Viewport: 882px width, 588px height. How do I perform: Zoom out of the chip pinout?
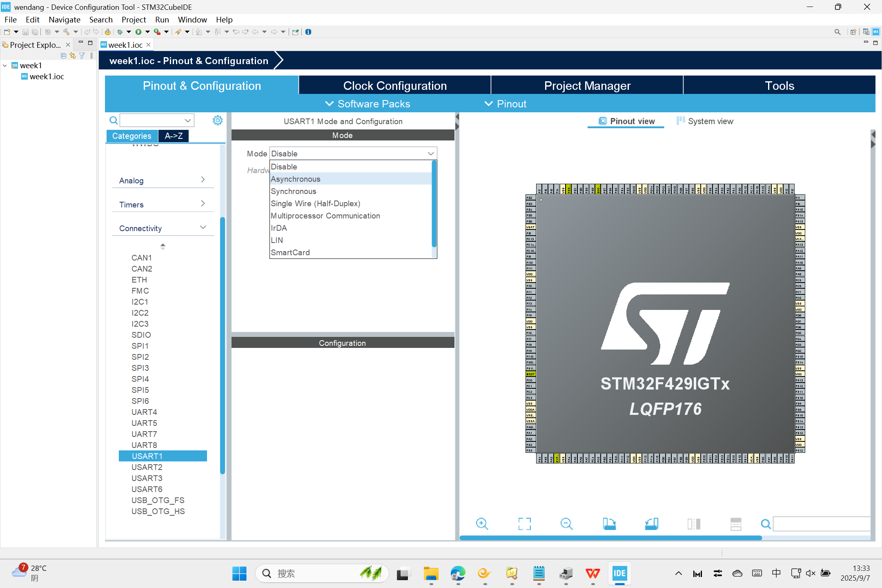click(566, 524)
